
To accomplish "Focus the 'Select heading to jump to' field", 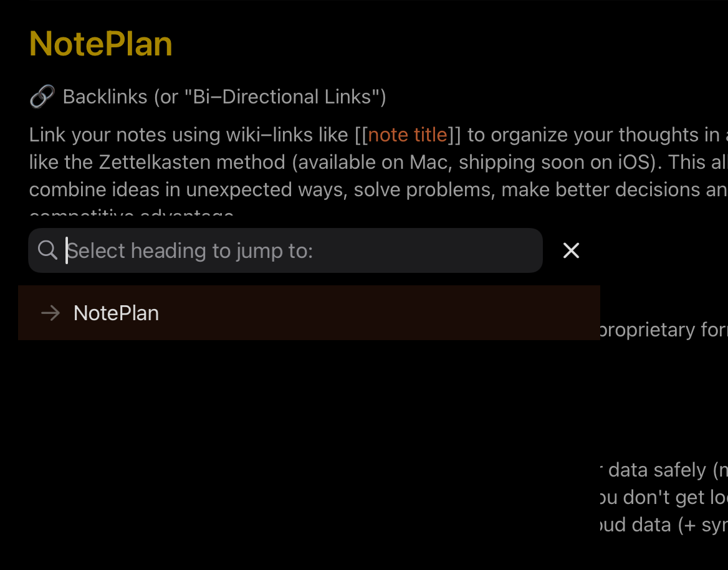I will click(x=285, y=250).
